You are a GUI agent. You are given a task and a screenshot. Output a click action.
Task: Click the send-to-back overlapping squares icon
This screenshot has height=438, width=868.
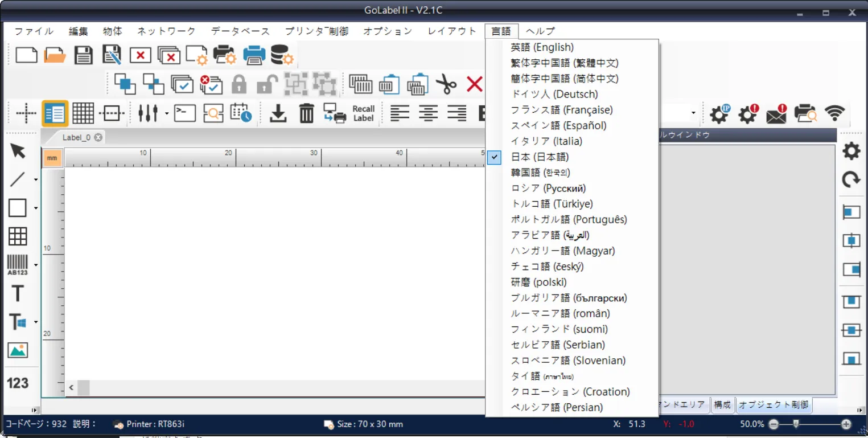154,84
